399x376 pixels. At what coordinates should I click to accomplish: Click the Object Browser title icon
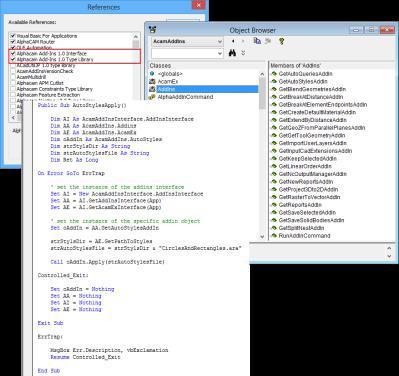[153, 30]
